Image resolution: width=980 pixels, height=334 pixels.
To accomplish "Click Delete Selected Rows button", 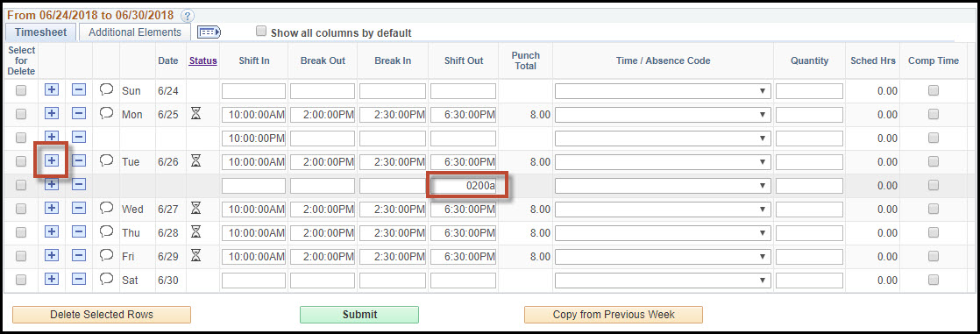I will [x=102, y=315].
